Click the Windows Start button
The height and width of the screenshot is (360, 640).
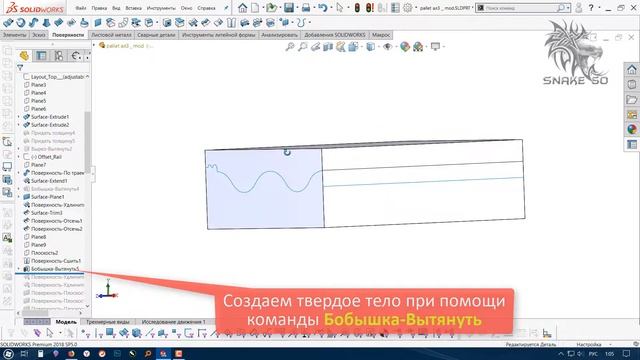[8, 354]
